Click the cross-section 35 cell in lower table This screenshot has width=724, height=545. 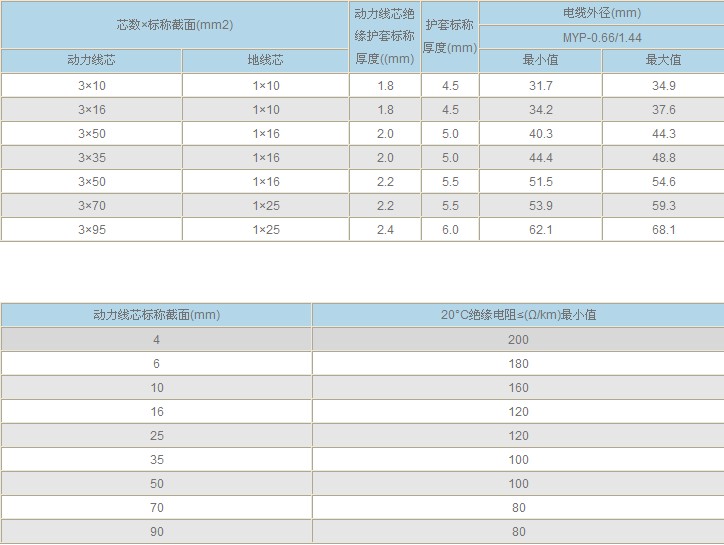156,460
